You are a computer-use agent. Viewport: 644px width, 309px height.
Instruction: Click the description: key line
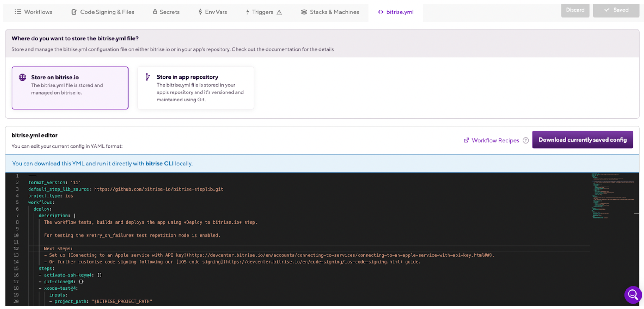[x=57, y=216]
